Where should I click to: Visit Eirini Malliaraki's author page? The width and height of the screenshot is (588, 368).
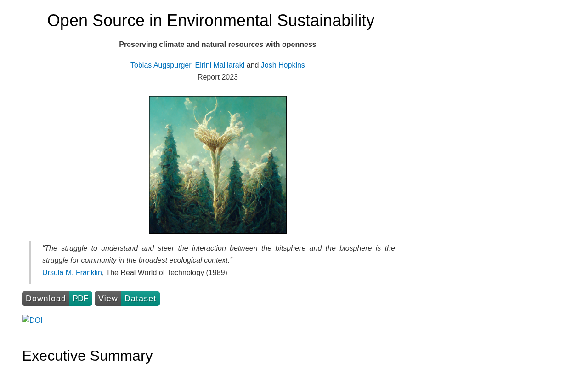(x=220, y=65)
